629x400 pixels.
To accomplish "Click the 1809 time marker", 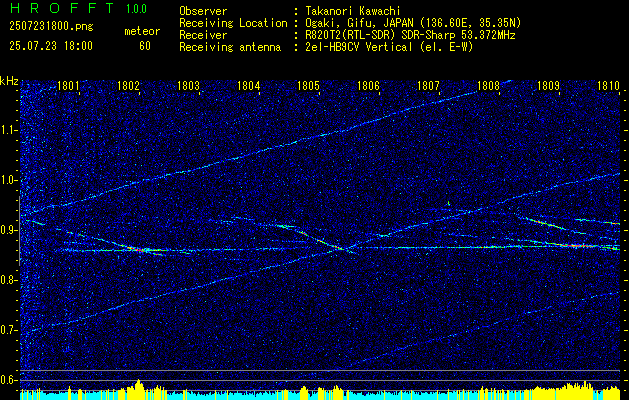I will coord(548,85).
